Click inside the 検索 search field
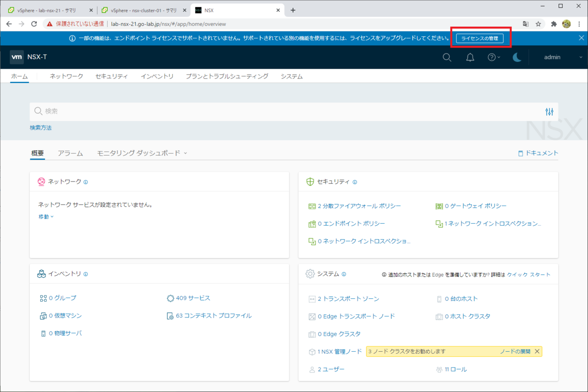This screenshot has height=392, width=588. [x=147, y=111]
